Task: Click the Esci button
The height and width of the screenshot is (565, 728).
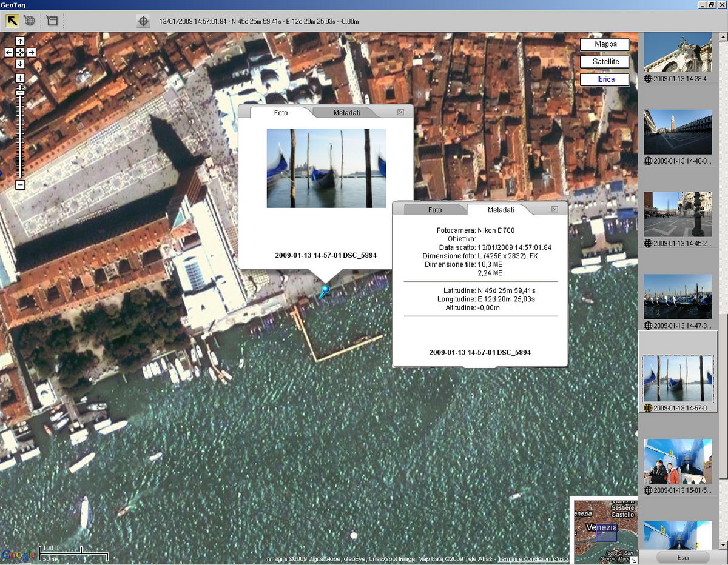Action: coord(683,557)
